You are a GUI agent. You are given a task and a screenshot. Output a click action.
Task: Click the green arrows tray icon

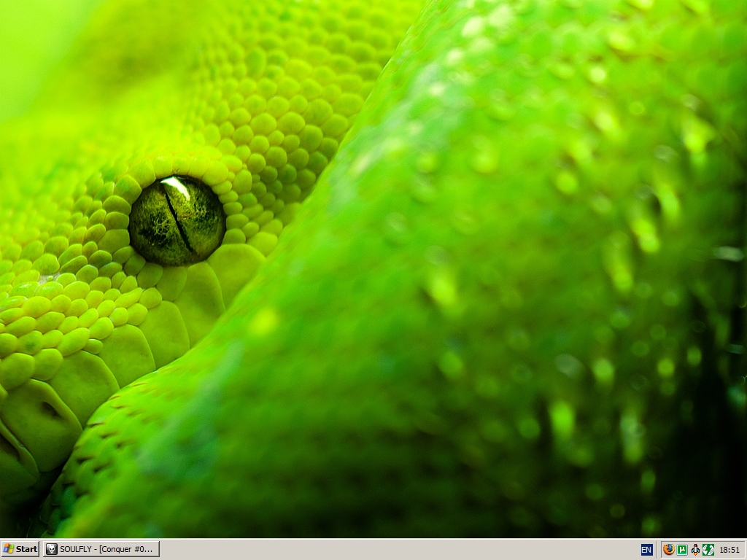pos(708,550)
